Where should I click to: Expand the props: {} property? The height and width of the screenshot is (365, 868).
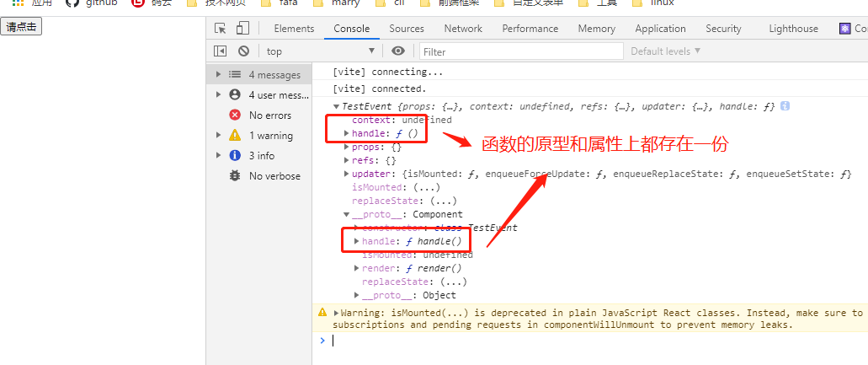347,147
